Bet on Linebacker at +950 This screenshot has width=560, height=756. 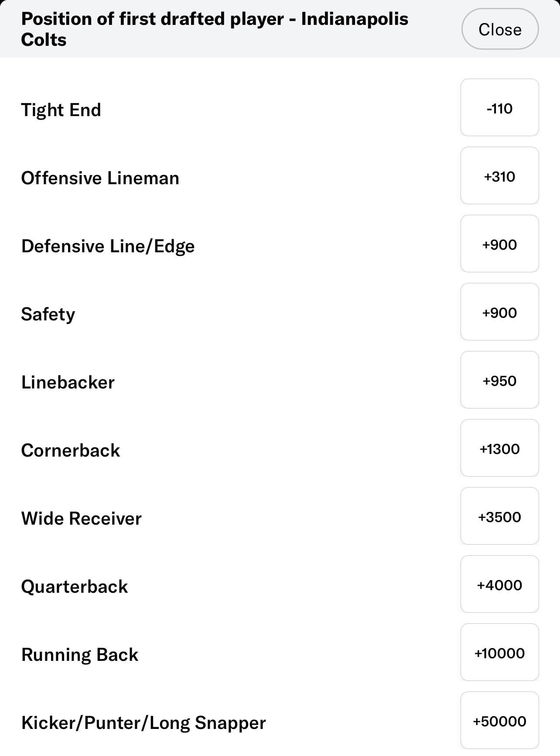(x=499, y=380)
